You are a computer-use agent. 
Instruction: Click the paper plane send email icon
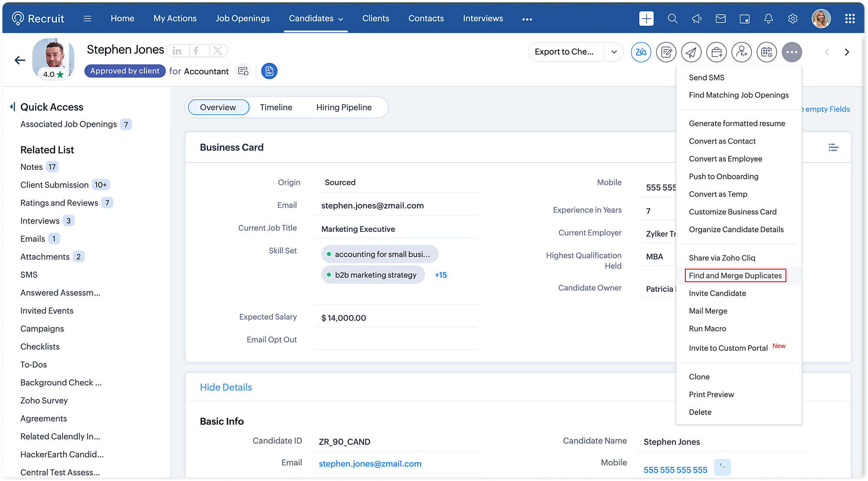pos(691,52)
